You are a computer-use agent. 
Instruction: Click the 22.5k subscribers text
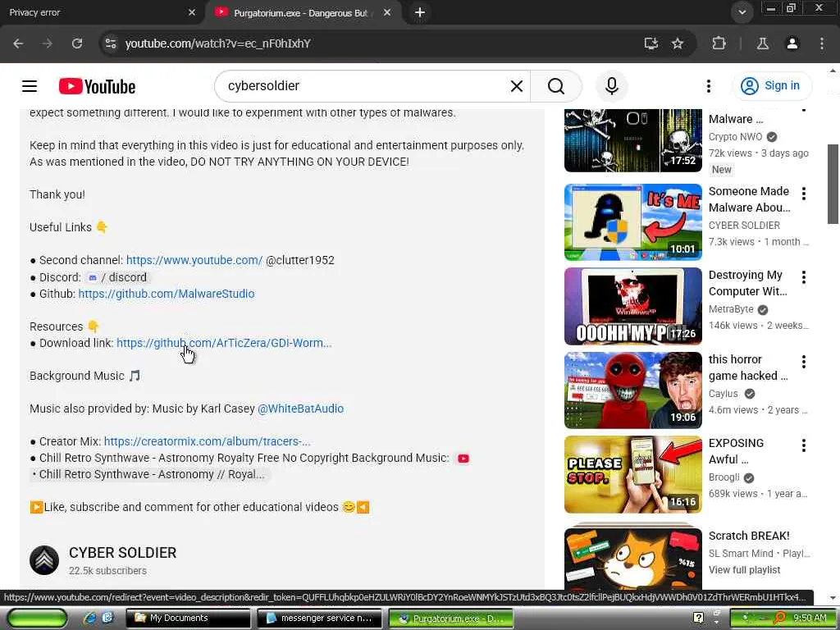tap(107, 571)
